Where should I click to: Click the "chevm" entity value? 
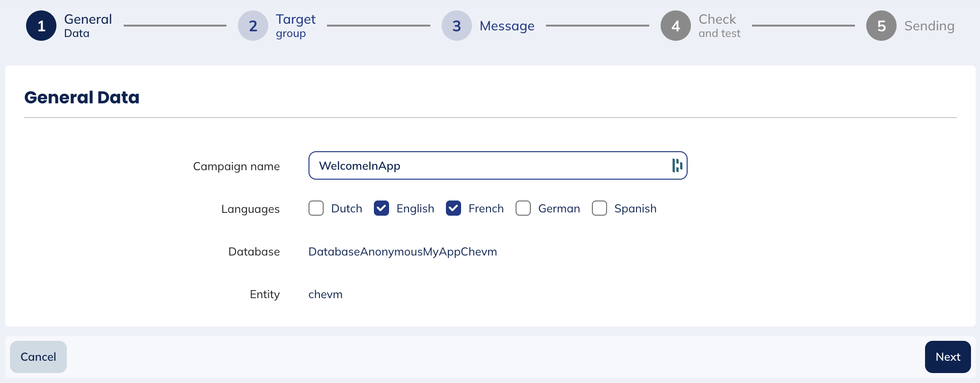coord(325,294)
